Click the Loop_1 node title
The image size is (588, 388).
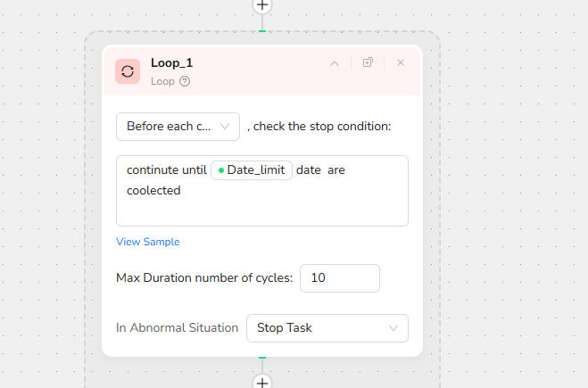click(x=171, y=62)
